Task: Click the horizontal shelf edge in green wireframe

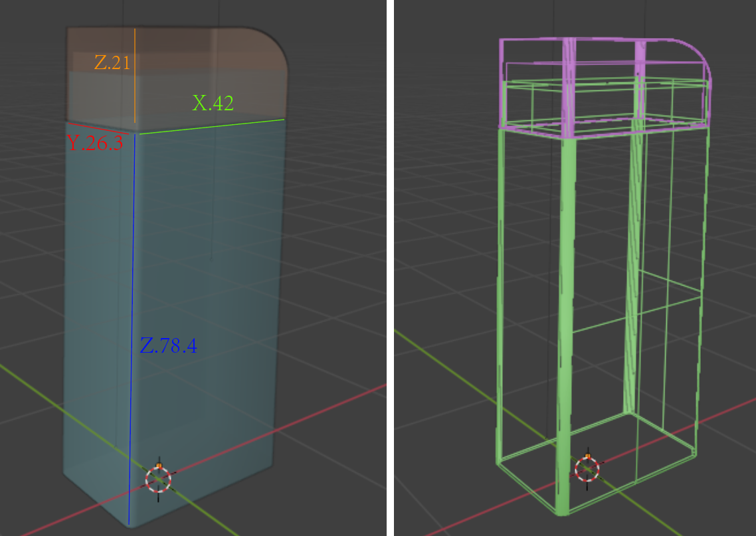Action: [638, 312]
